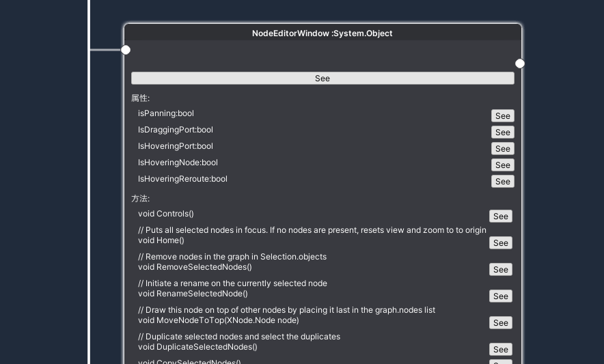The height and width of the screenshot is (364, 604).
Task: Click the void RemoveSelectedNodes() method text
Action: tap(195, 267)
